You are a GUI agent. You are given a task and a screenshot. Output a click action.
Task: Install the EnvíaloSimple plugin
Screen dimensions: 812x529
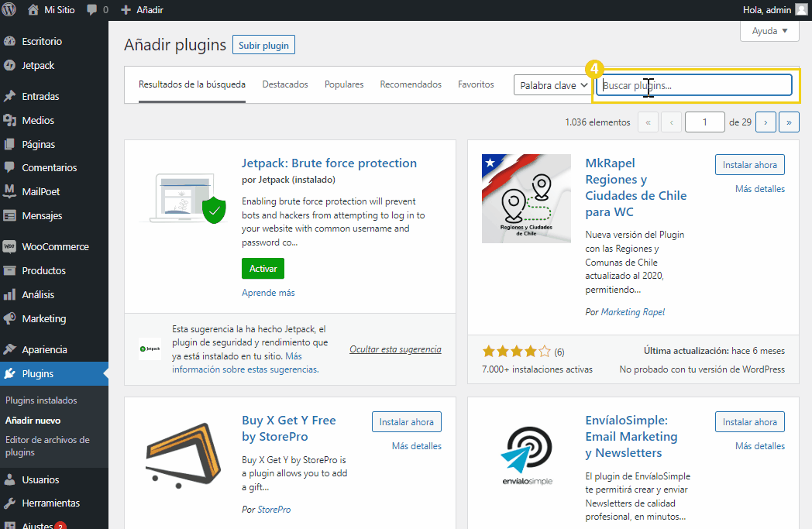coord(750,422)
